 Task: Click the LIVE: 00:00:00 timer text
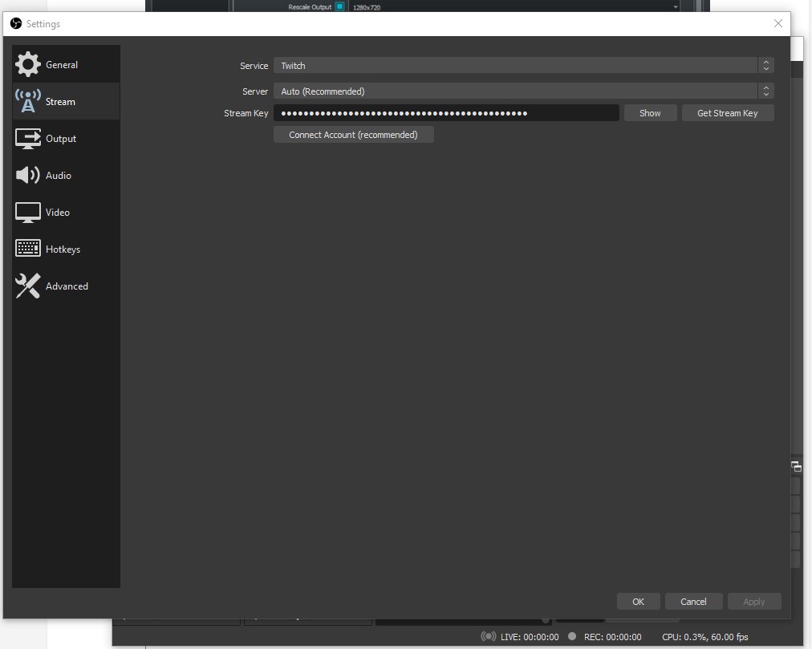pyautogui.click(x=530, y=637)
